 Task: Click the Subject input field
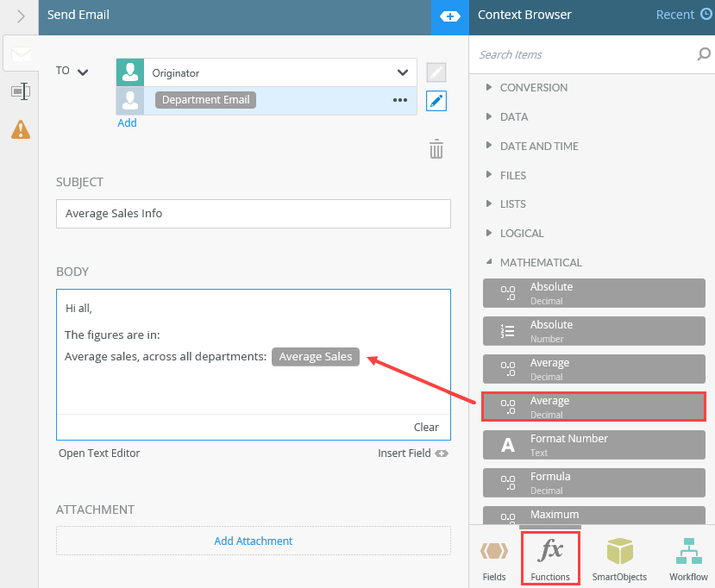pos(253,214)
